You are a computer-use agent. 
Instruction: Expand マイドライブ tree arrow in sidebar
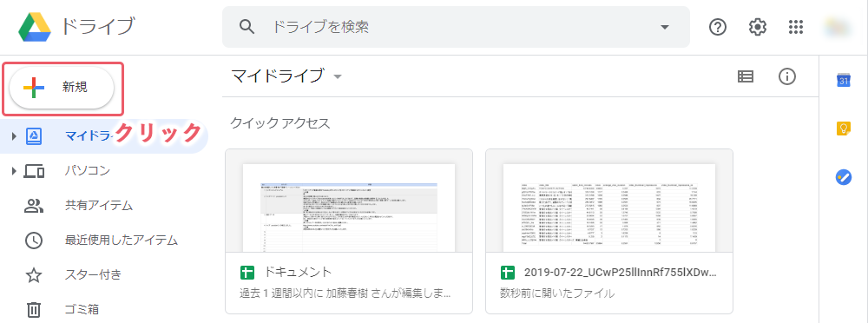(x=14, y=135)
